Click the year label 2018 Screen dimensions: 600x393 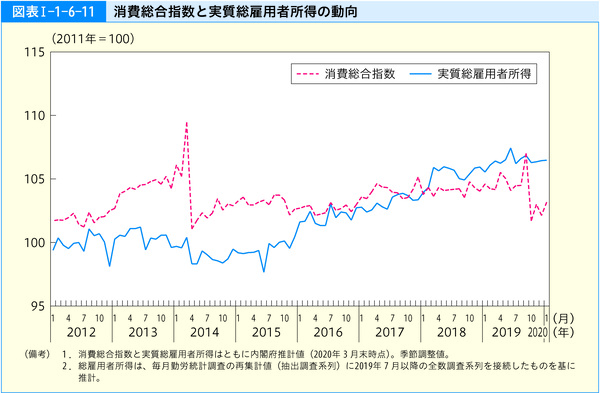click(452, 332)
